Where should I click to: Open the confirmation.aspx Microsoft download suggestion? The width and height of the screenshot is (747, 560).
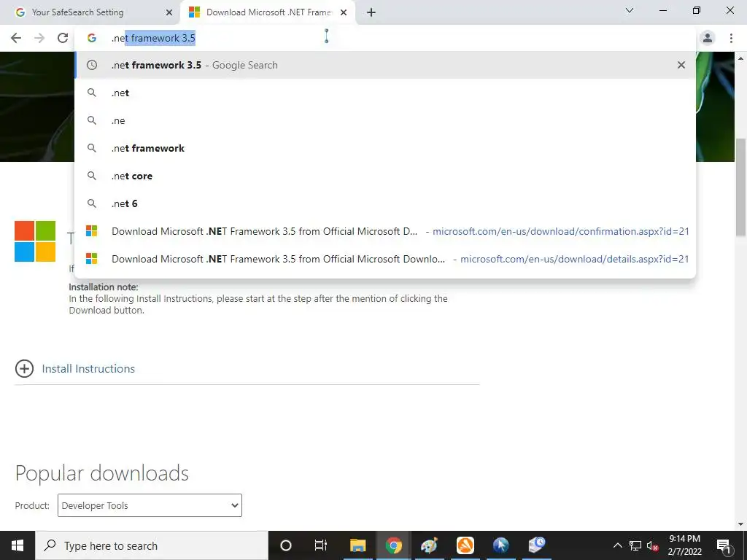(x=385, y=231)
